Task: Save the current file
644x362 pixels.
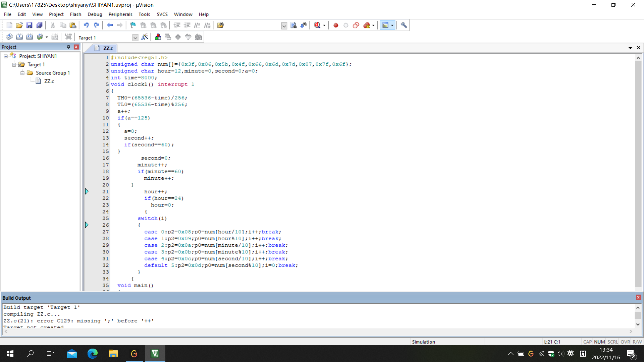Action: point(29,25)
